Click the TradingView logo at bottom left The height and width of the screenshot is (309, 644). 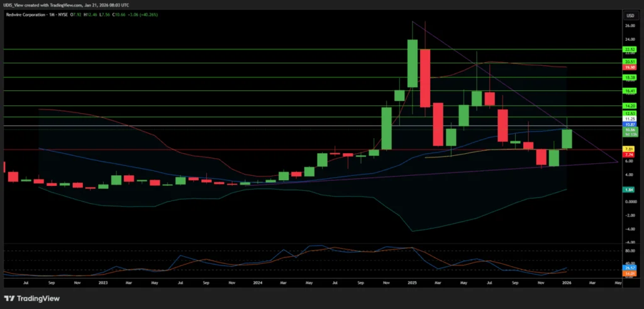32,299
